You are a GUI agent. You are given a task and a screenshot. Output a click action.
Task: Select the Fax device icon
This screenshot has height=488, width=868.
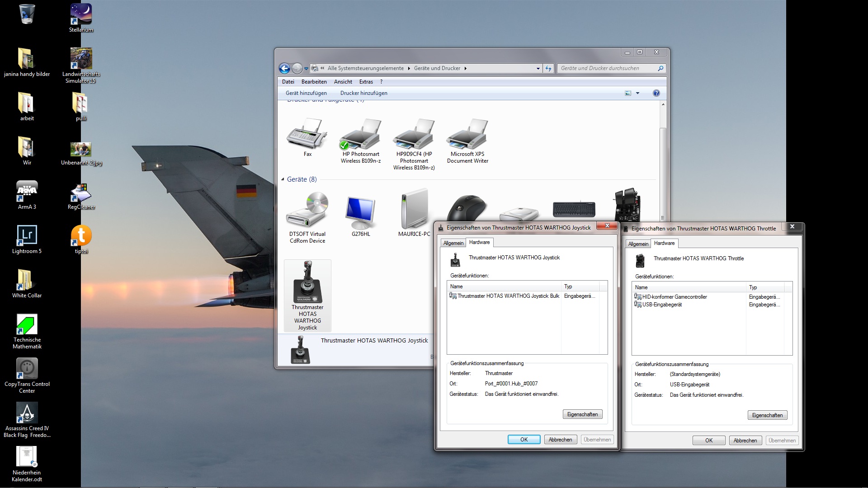pyautogui.click(x=307, y=138)
